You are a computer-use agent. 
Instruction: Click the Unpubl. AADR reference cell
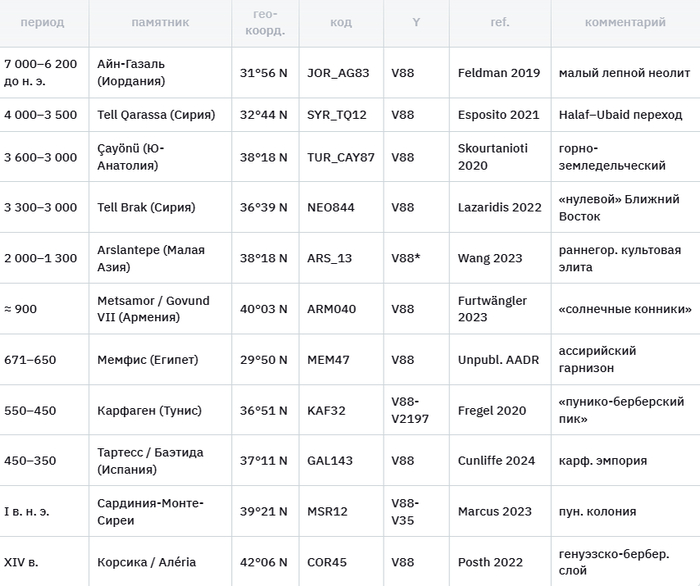point(498,360)
